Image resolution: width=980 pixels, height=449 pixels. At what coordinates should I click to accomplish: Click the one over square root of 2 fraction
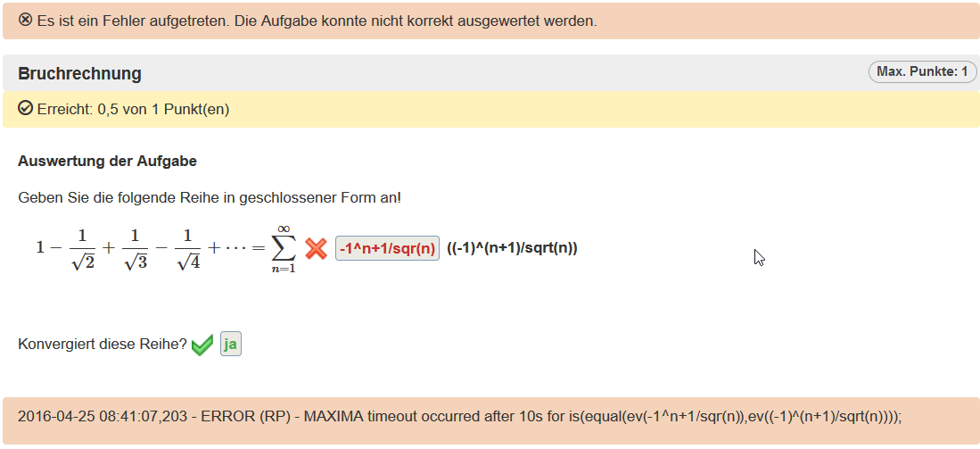83,249
